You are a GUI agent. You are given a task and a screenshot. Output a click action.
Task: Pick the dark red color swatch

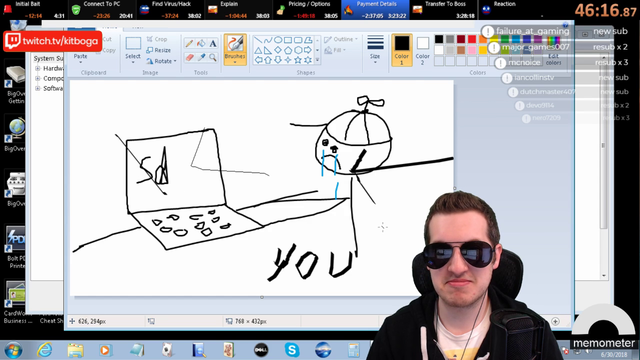click(461, 39)
